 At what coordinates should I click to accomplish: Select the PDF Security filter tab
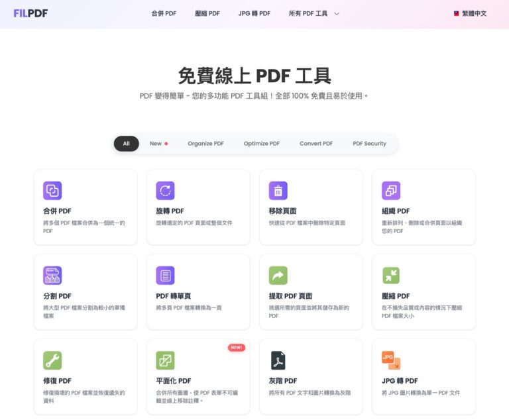click(369, 144)
